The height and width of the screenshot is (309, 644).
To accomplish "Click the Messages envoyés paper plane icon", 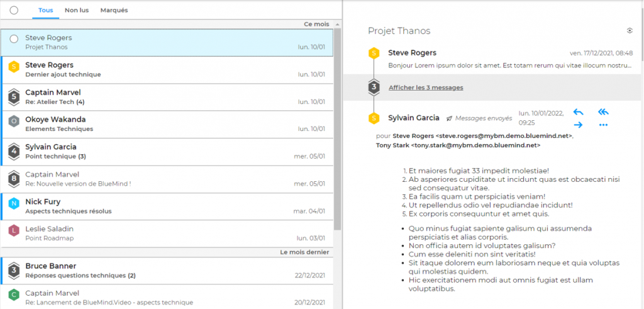I will pos(449,118).
